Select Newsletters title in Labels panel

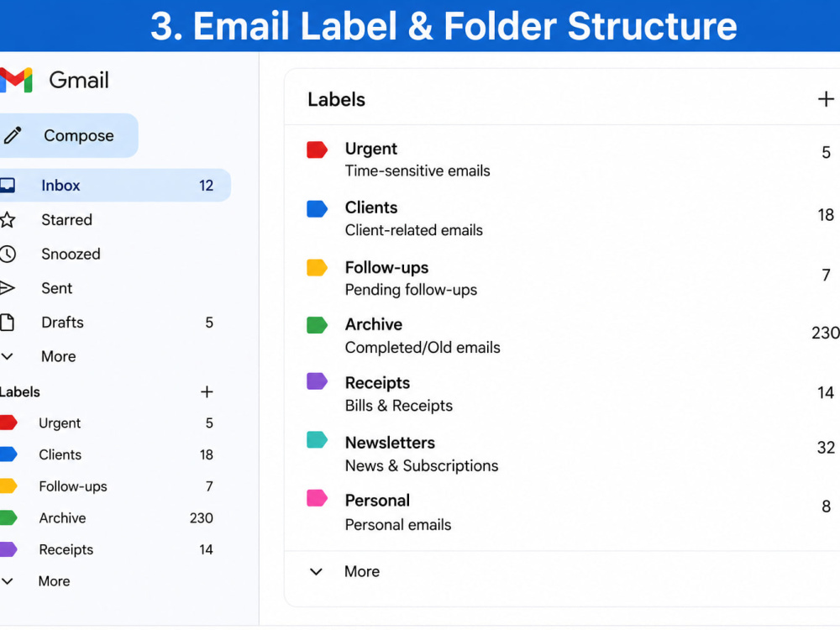click(x=390, y=443)
